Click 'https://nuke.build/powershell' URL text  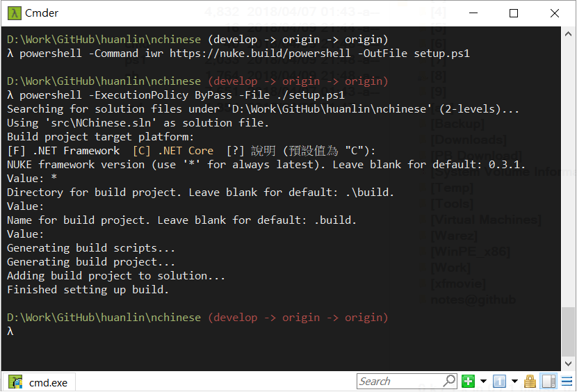tap(260, 54)
